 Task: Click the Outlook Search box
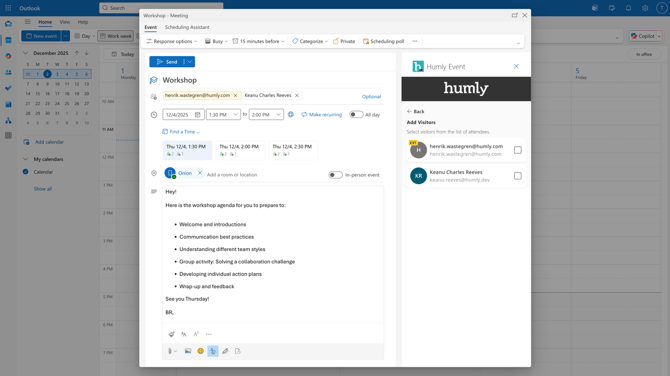[x=161, y=8]
